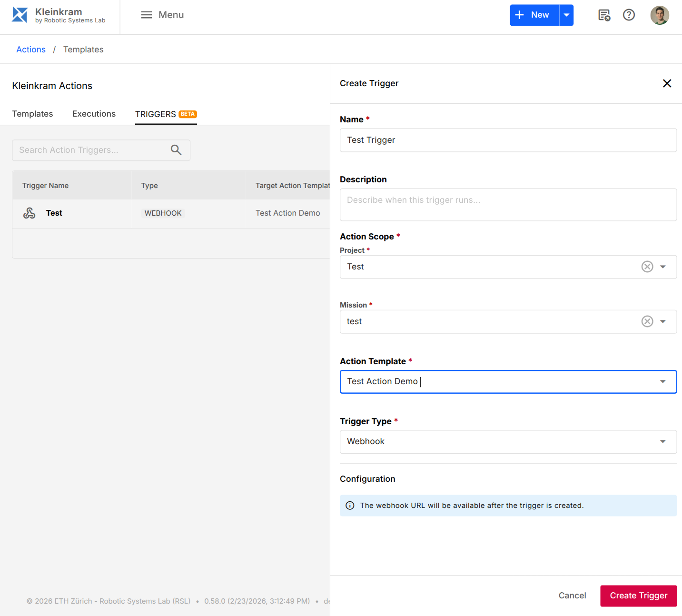The height and width of the screenshot is (616, 682).
Task: Open the user profile avatar
Action: (x=659, y=15)
